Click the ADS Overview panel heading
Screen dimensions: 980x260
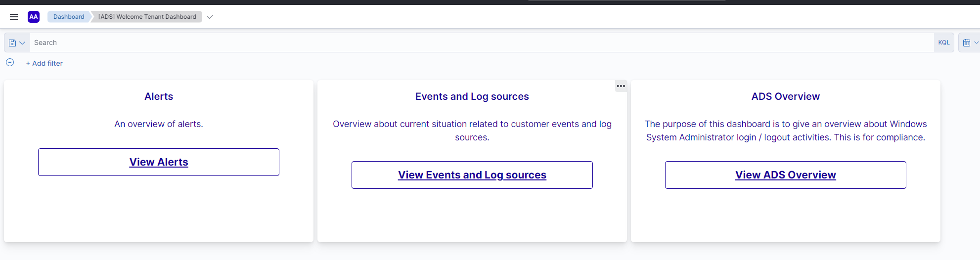[x=785, y=96]
